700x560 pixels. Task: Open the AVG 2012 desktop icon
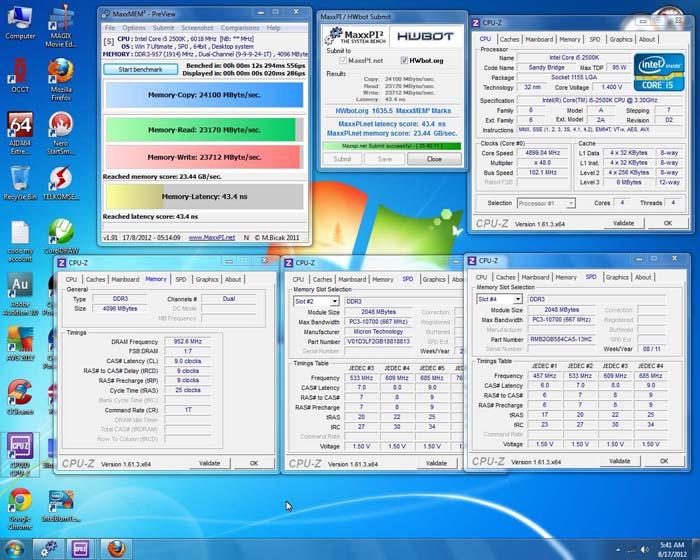[x=20, y=344]
